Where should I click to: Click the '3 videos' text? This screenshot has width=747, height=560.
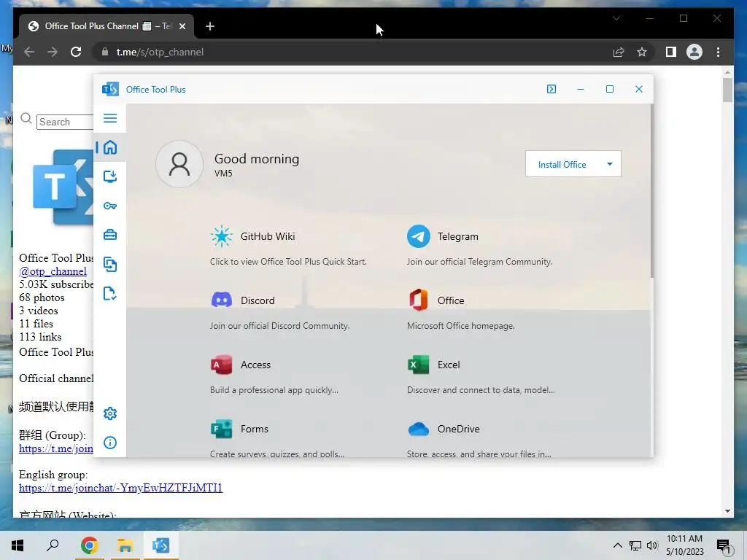point(39,311)
